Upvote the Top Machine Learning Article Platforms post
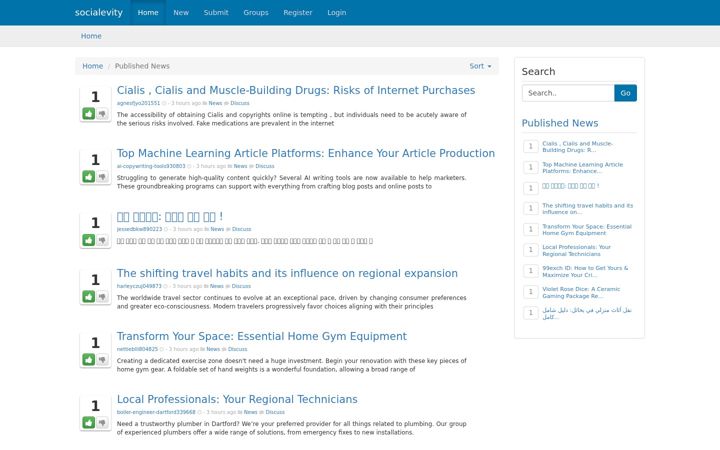This screenshot has height=450, width=720. (89, 177)
